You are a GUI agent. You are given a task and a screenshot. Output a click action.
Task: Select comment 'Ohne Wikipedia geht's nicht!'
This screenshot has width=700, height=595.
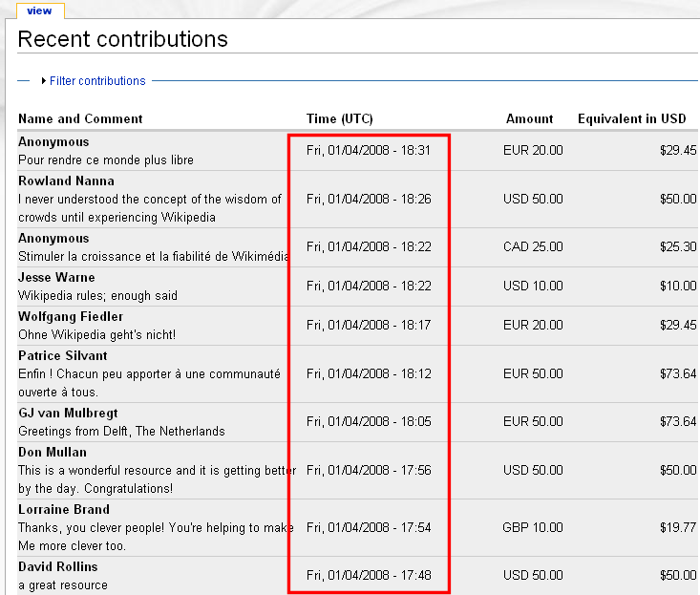click(x=96, y=335)
